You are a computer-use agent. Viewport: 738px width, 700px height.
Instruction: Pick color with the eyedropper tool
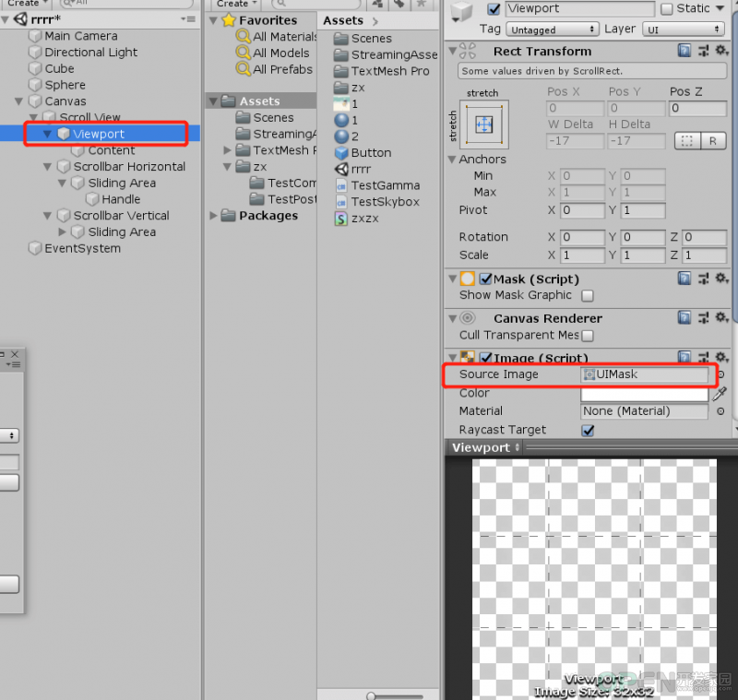[x=720, y=393]
